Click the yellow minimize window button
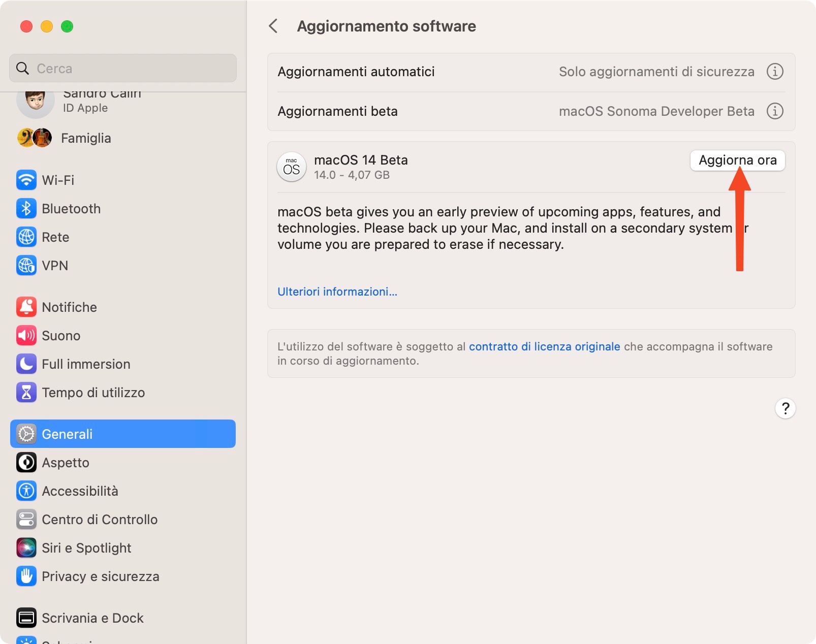Image resolution: width=816 pixels, height=644 pixels. pyautogui.click(x=47, y=26)
